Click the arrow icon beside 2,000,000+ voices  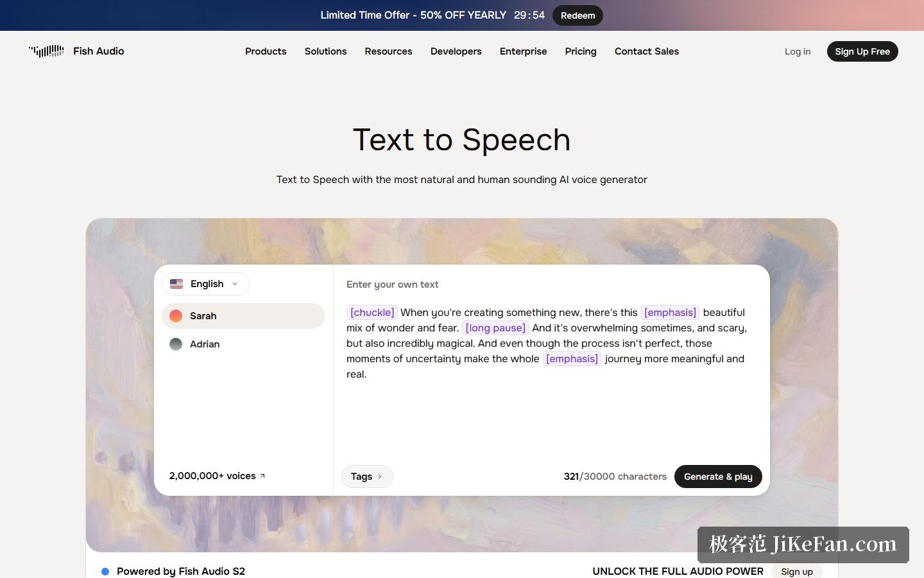click(262, 476)
